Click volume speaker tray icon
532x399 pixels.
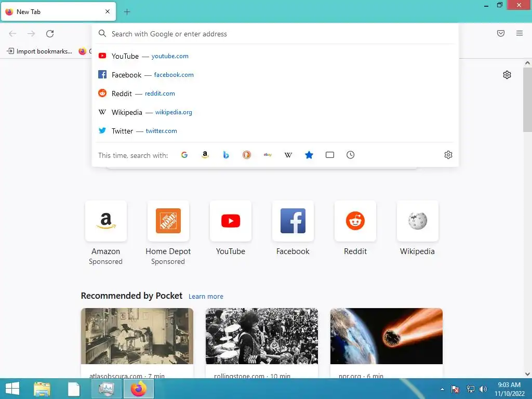point(483,389)
